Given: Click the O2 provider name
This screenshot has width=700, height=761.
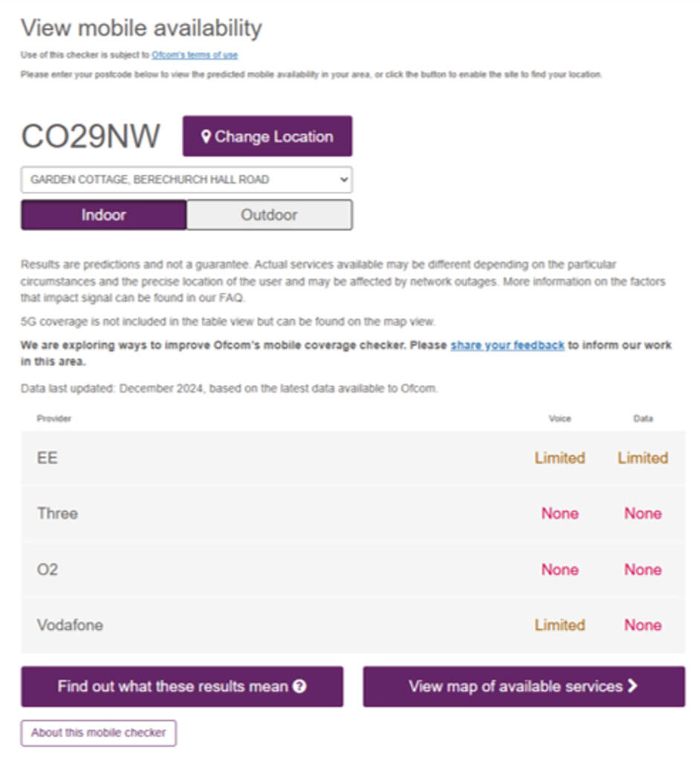Looking at the screenshot, I should coord(48,569).
